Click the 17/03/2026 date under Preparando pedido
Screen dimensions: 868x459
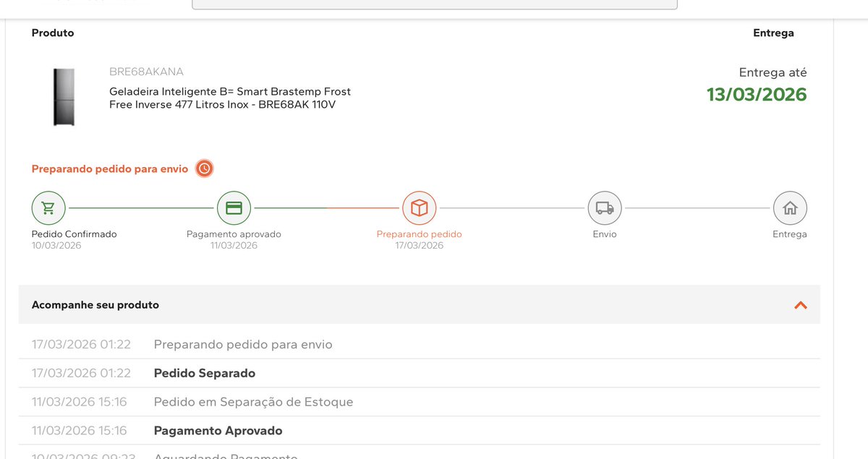pyautogui.click(x=420, y=246)
